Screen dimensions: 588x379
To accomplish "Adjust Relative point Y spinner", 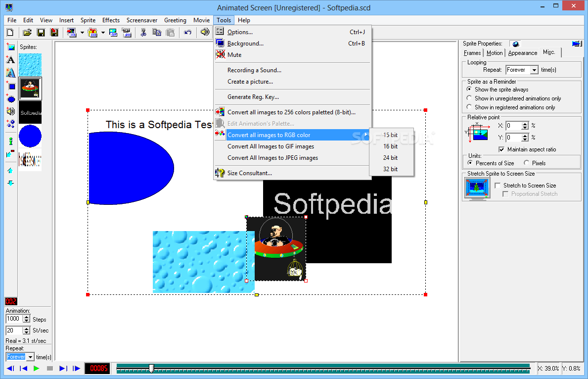I will tap(525, 138).
